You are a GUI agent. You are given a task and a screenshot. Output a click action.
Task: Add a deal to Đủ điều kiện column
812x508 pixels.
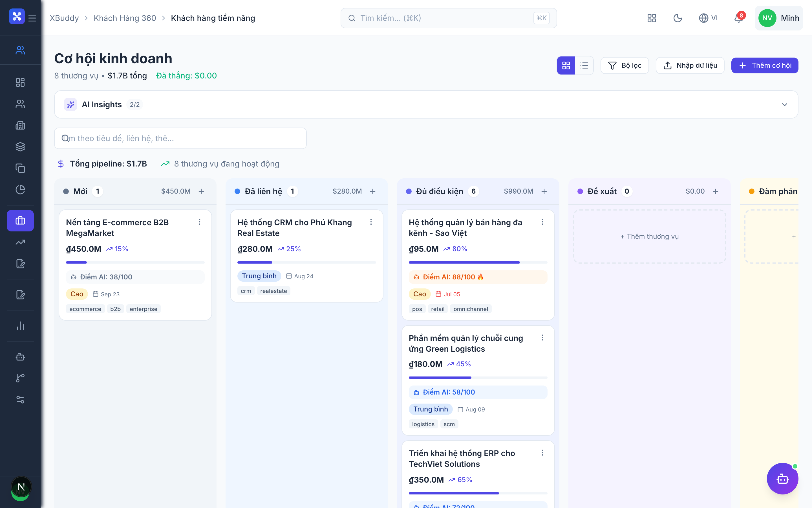point(544,191)
